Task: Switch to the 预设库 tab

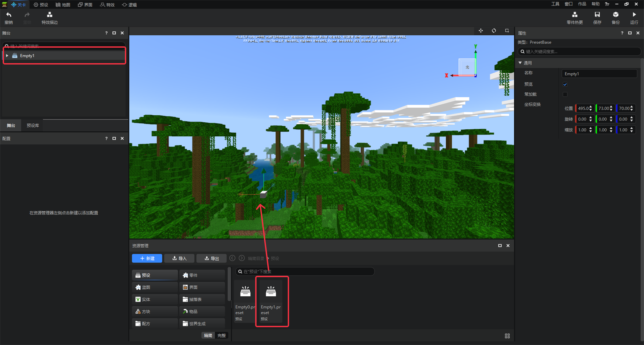Action: (x=33, y=125)
